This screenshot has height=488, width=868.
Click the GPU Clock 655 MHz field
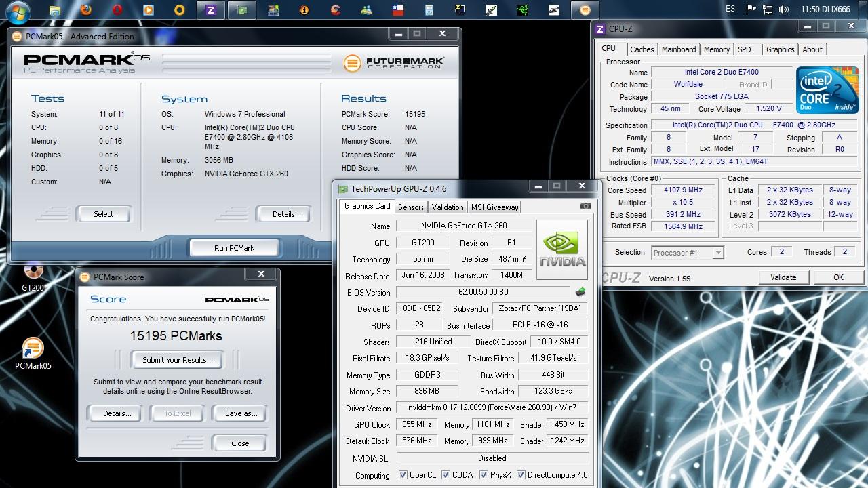(x=417, y=424)
